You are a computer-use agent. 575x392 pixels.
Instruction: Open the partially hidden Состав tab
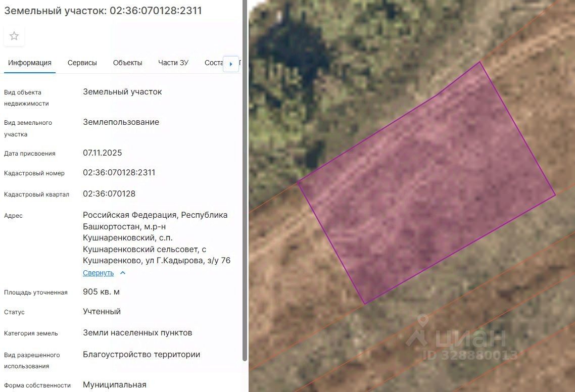[x=213, y=63]
